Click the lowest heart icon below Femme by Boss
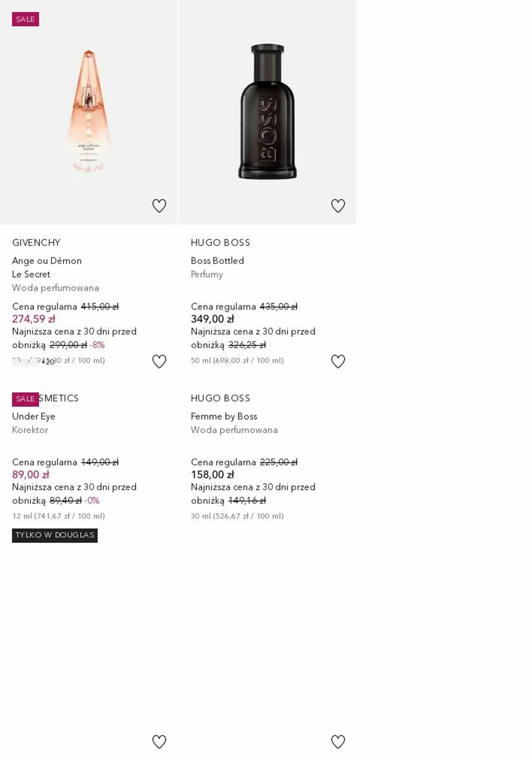The width and height of the screenshot is (532, 757). coord(338,742)
